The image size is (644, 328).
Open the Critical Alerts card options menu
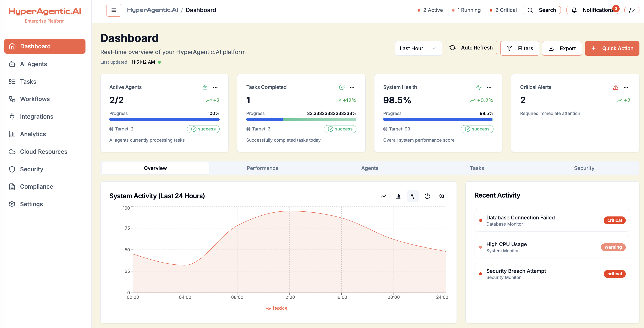coord(626,87)
